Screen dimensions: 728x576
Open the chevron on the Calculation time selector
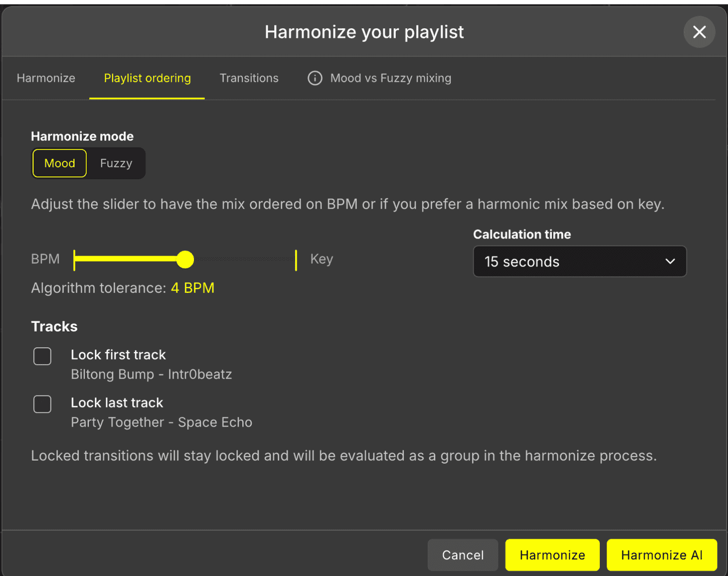(x=670, y=262)
